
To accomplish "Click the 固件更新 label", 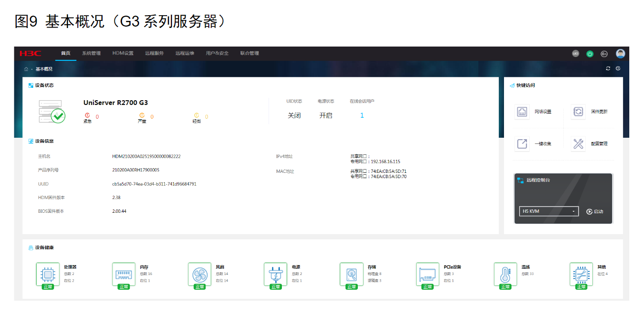I will coord(599,112).
